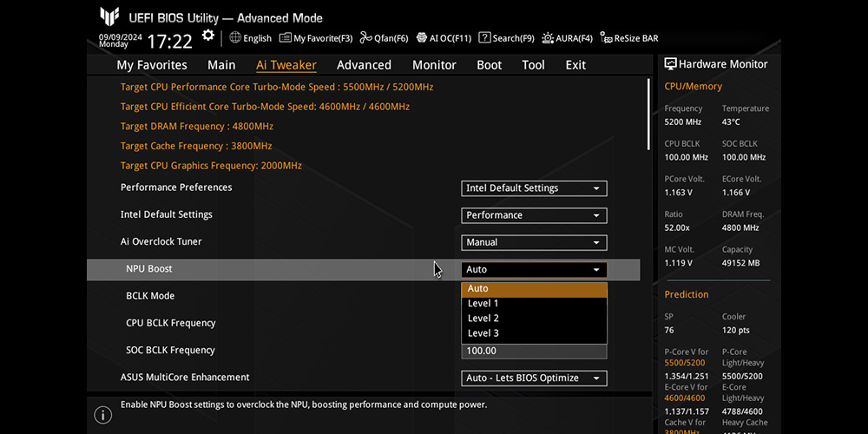This screenshot has height=434, width=868.
Task: Click Target CPU Graphics Frequency: 2000MHz text
Action: 211,166
